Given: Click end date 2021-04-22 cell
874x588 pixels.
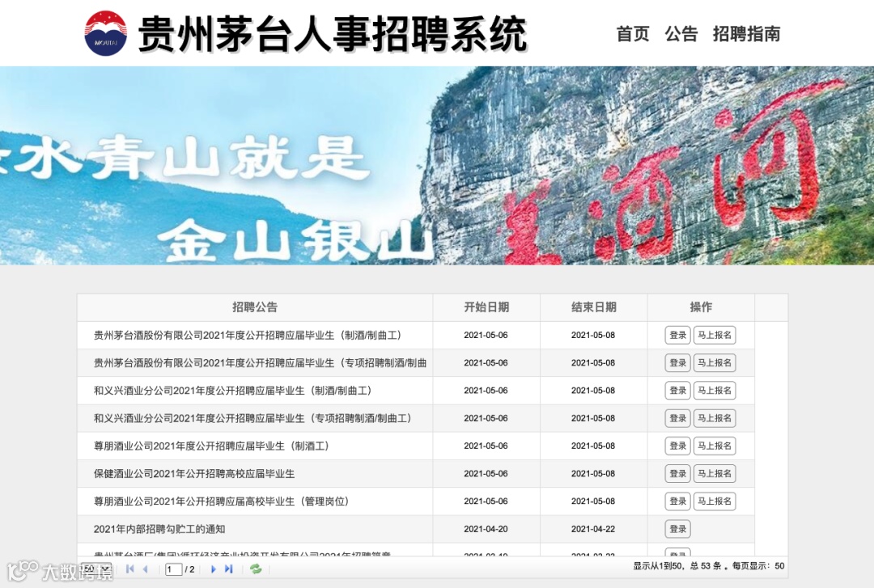Looking at the screenshot, I should point(593,529).
